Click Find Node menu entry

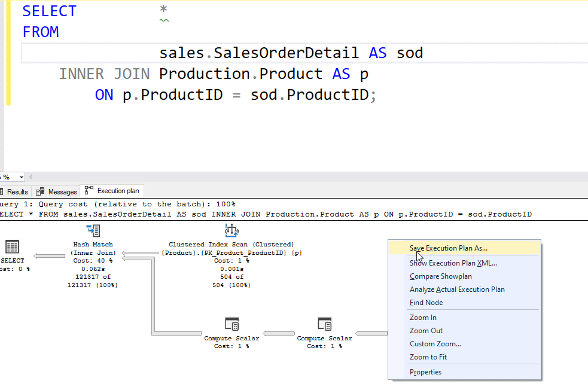426,303
